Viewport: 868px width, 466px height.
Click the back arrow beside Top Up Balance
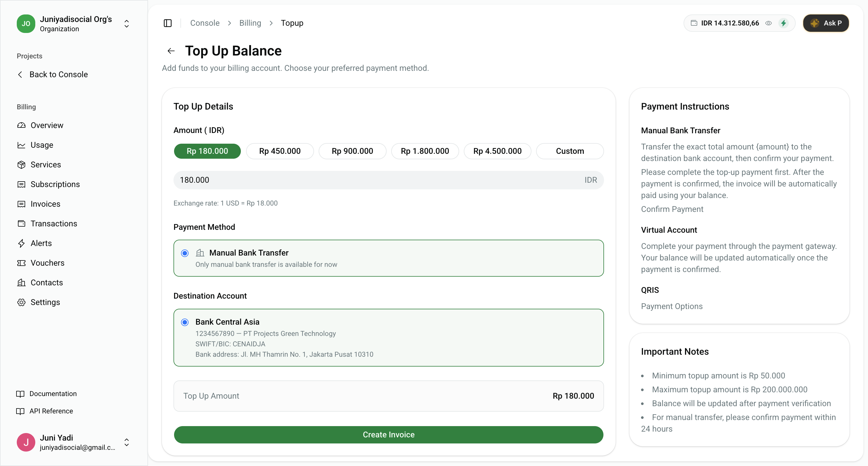click(x=171, y=51)
